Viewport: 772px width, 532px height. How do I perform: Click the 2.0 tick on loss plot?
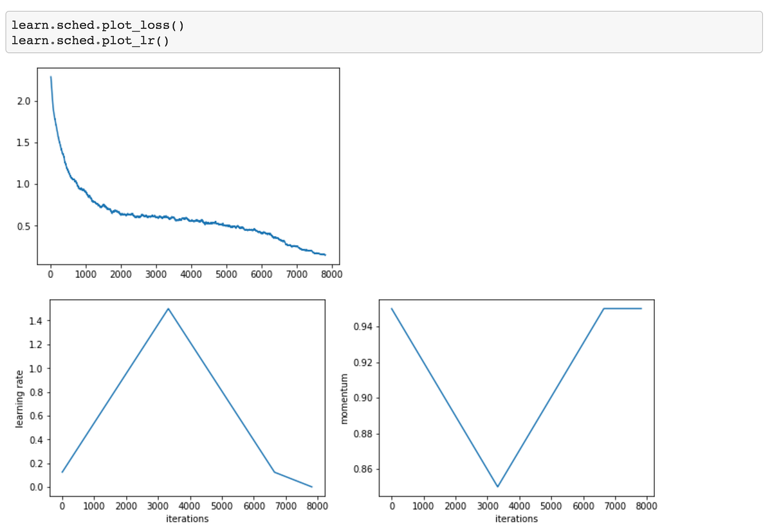[24, 101]
